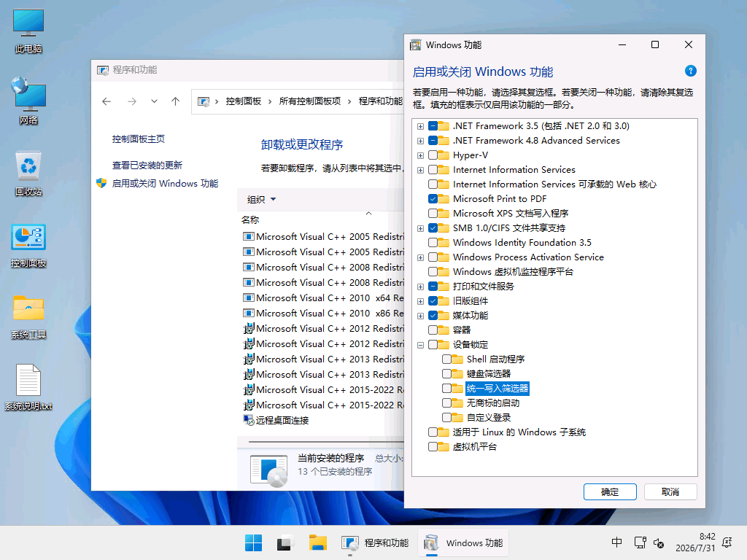
Task: Expand .NET Framework 3.5 tree node
Action: pos(420,126)
